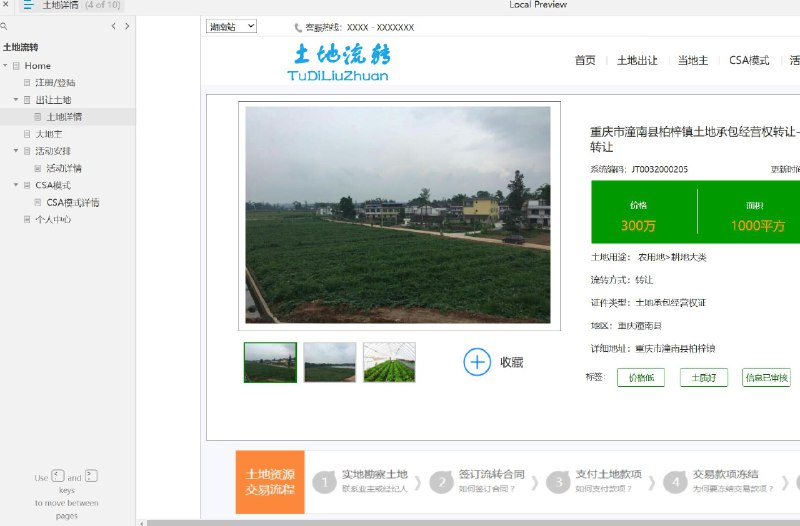Close the sidebar with the X icon
This screenshot has width=800, height=526.
click(6, 5)
